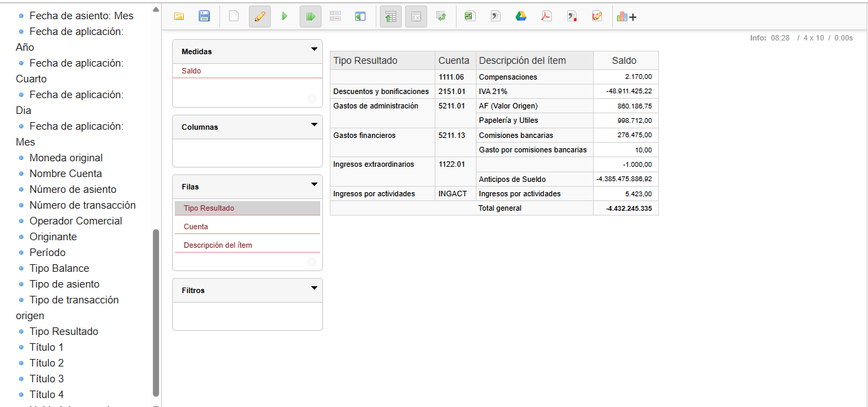Export the table to Excel
This screenshot has height=407, width=868.
[x=470, y=16]
